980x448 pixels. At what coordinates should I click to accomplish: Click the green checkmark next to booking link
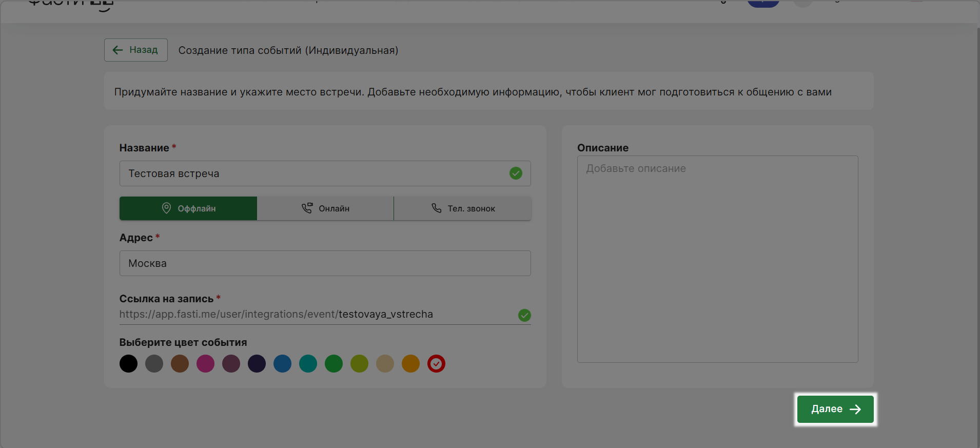524,315
